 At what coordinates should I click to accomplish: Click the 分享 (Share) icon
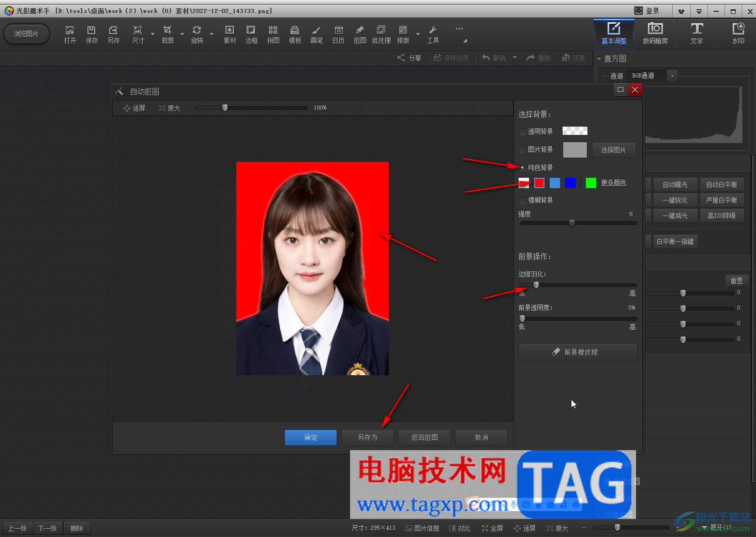point(409,58)
